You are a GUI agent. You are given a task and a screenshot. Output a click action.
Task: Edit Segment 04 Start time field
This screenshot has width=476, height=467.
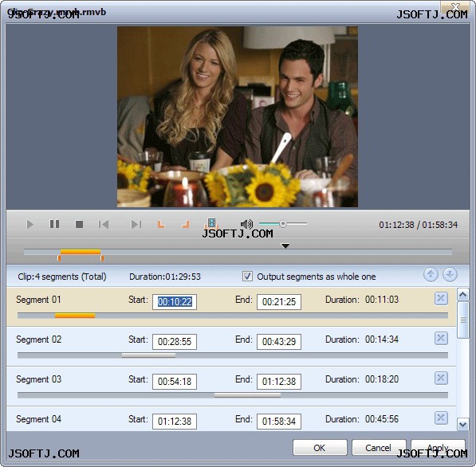[175, 422]
